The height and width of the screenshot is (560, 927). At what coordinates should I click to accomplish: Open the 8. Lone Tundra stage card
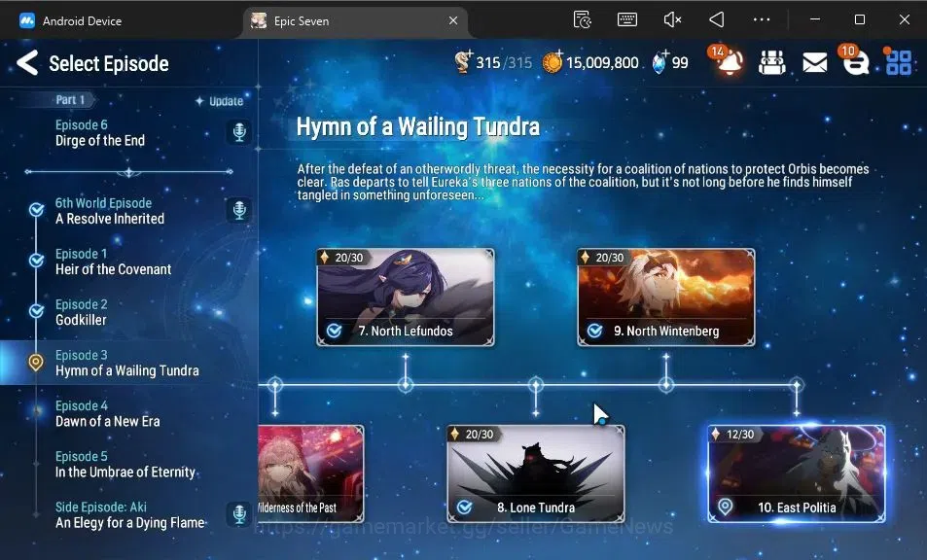point(536,473)
